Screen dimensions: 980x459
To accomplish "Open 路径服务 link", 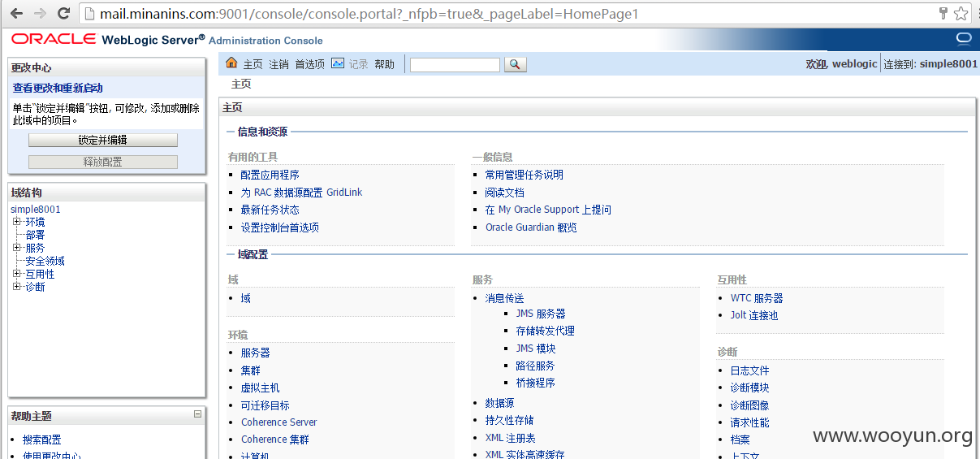I will pos(536,366).
